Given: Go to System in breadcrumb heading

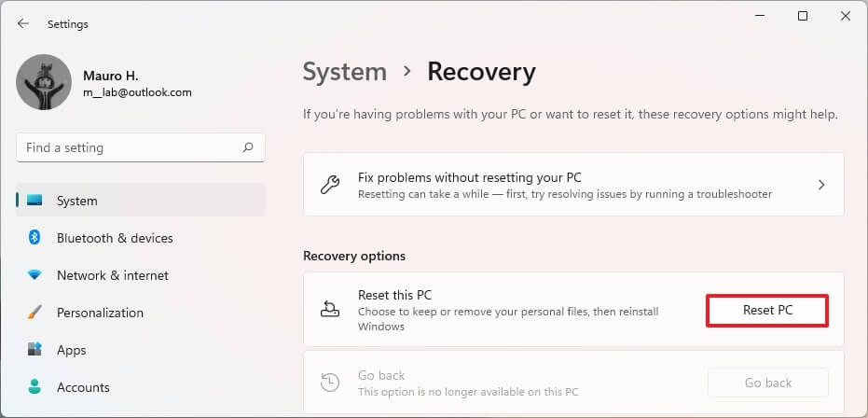Looking at the screenshot, I should click(344, 72).
